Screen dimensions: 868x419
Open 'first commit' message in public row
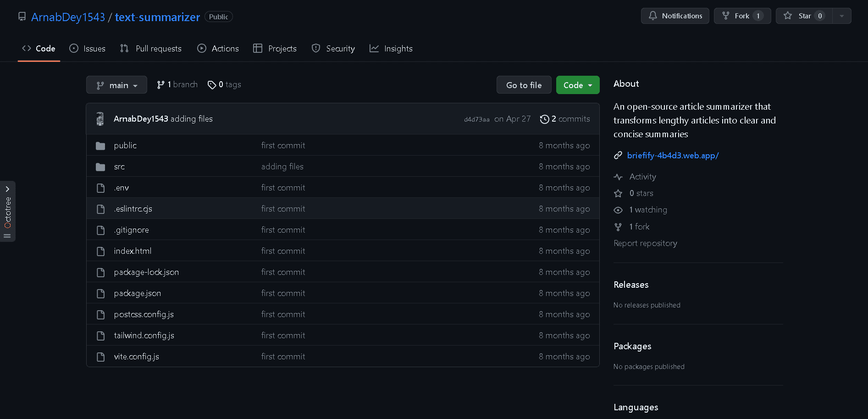283,145
